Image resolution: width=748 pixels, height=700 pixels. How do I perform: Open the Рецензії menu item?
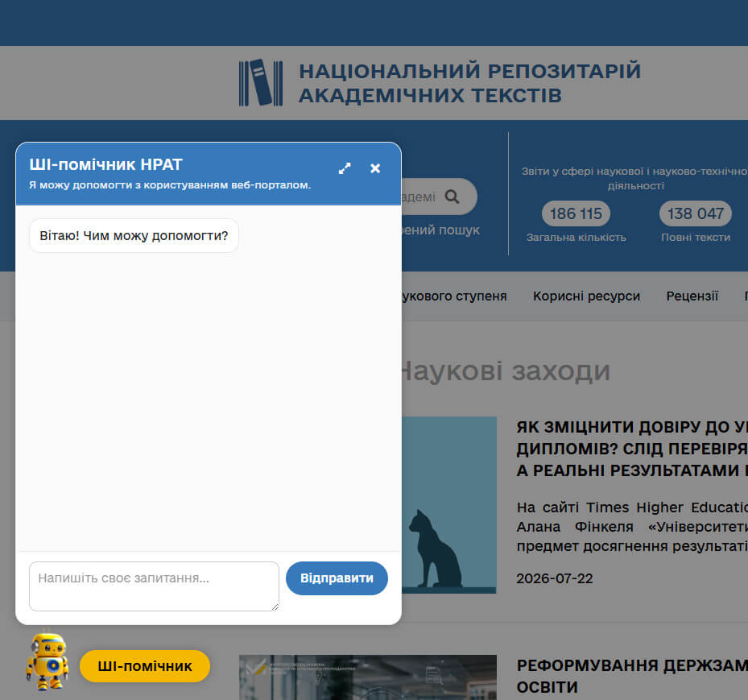[692, 296]
